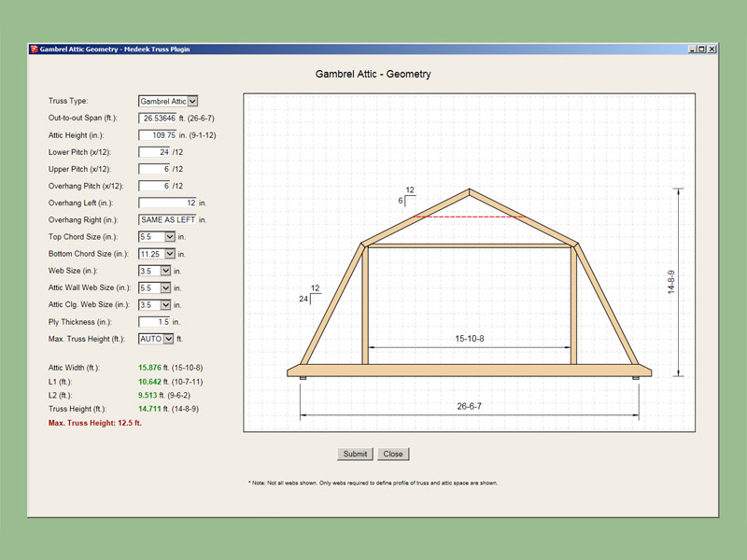Screen dimensions: 747x560
Task: Click the Close button below diagram
Action: pyautogui.click(x=393, y=454)
